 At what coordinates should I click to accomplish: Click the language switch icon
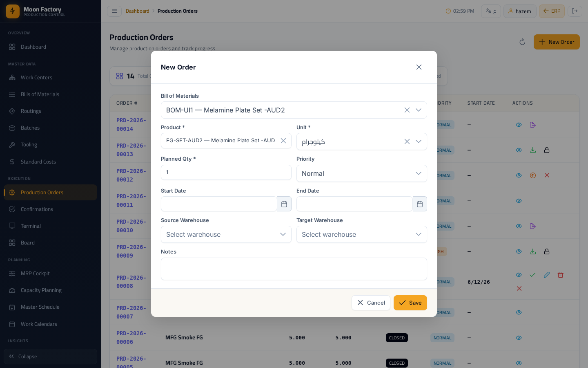pyautogui.click(x=491, y=11)
